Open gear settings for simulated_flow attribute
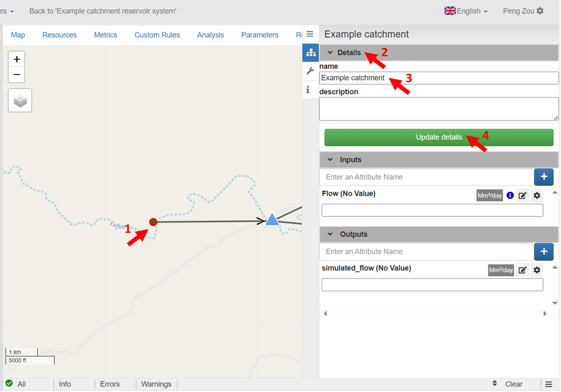 click(537, 270)
